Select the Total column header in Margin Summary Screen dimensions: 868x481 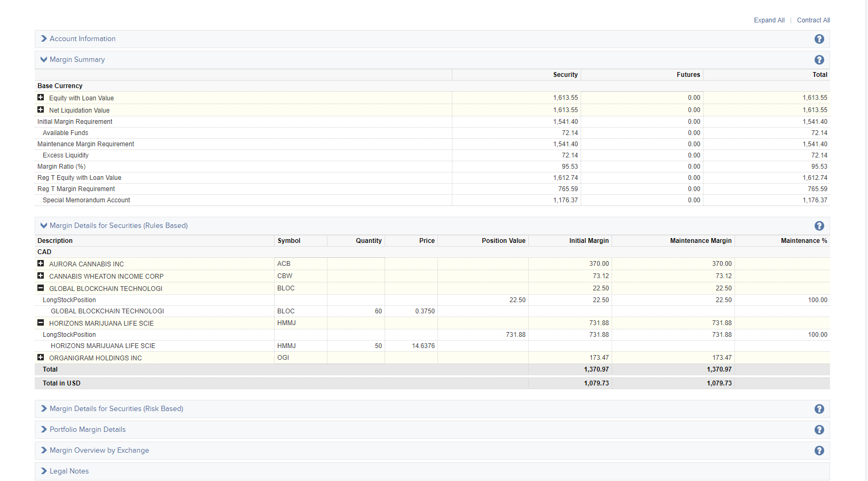pyautogui.click(x=820, y=75)
